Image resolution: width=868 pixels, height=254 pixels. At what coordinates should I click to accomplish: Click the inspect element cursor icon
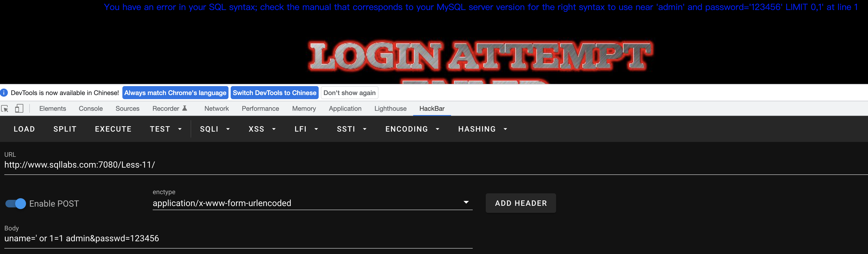point(5,109)
